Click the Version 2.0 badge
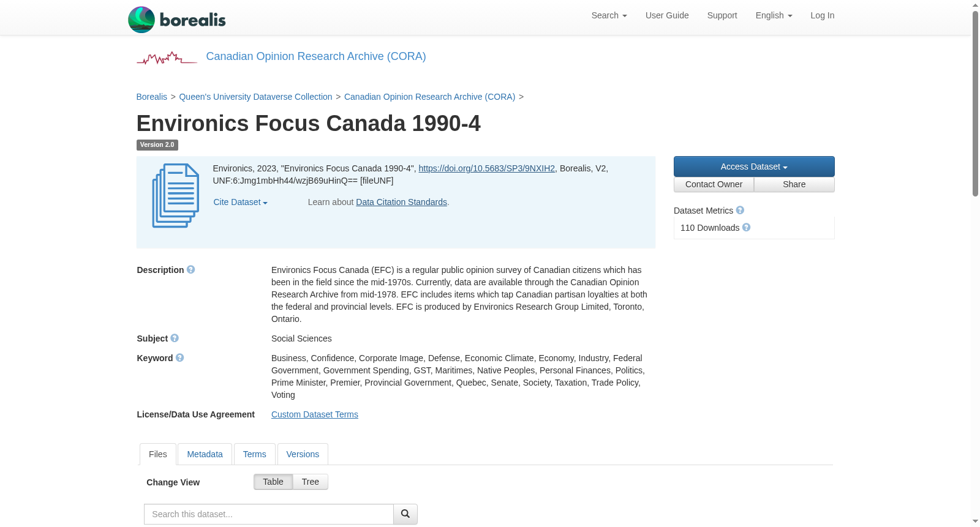The height and width of the screenshot is (527, 980). (x=157, y=145)
